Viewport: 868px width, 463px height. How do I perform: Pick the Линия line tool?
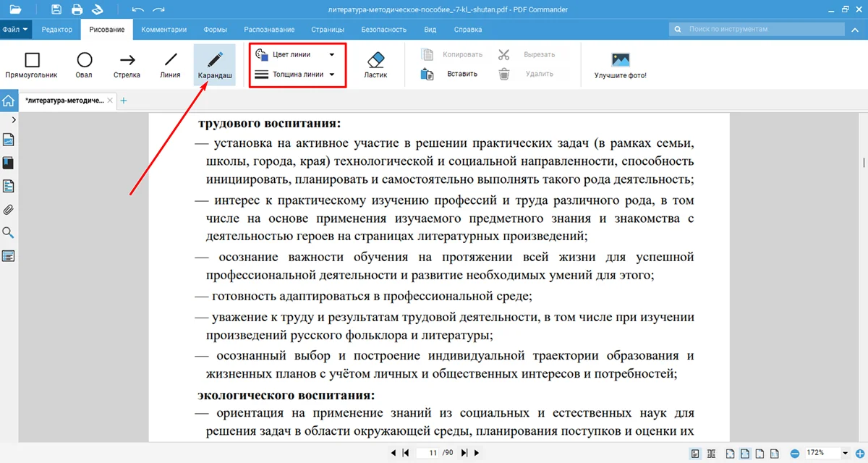pos(170,64)
